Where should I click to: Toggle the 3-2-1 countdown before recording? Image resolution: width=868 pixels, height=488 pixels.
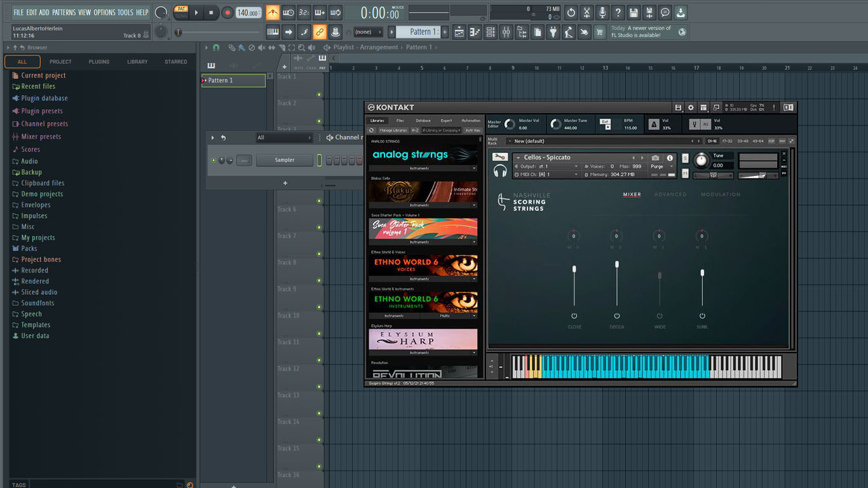point(304,12)
